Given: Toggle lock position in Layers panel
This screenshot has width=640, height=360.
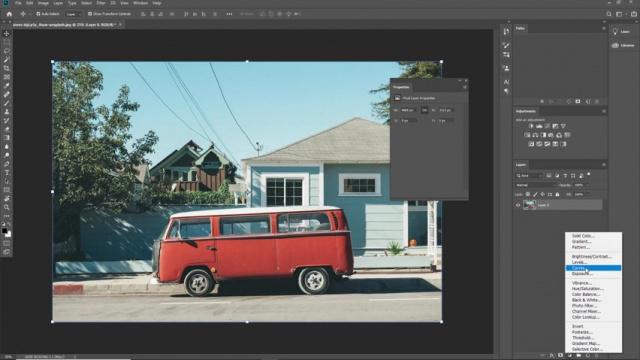Looking at the screenshot, I should click(x=542, y=195).
